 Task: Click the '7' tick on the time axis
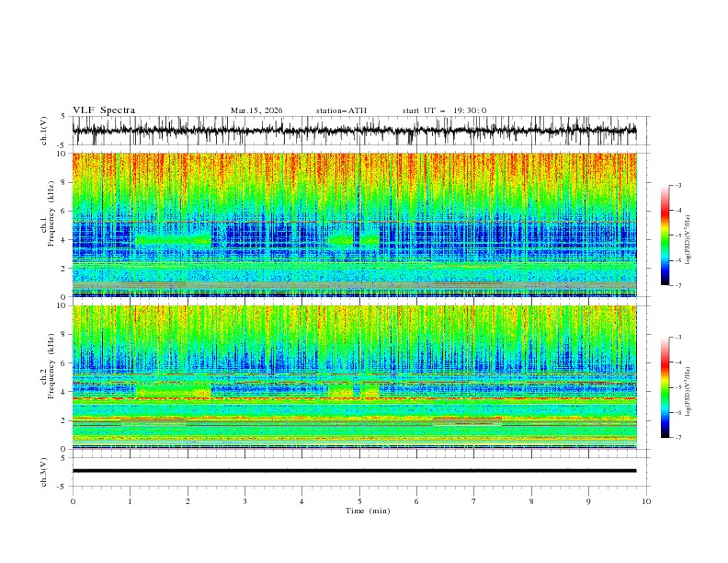474,501
